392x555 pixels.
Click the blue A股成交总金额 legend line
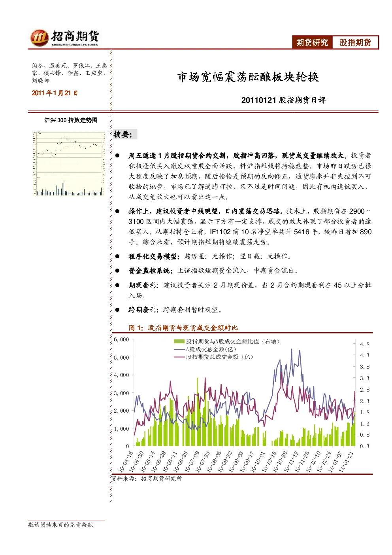point(179,349)
